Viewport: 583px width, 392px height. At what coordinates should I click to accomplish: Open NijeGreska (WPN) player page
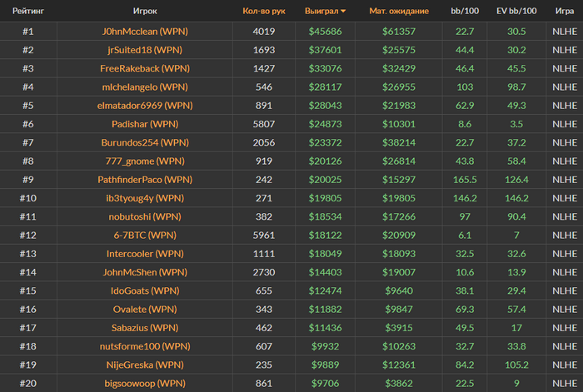(x=145, y=365)
